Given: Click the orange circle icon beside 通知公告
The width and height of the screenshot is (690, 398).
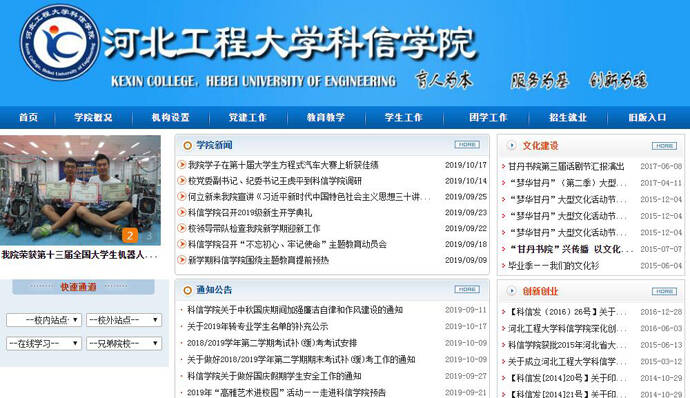Looking at the screenshot, I should click(187, 290).
